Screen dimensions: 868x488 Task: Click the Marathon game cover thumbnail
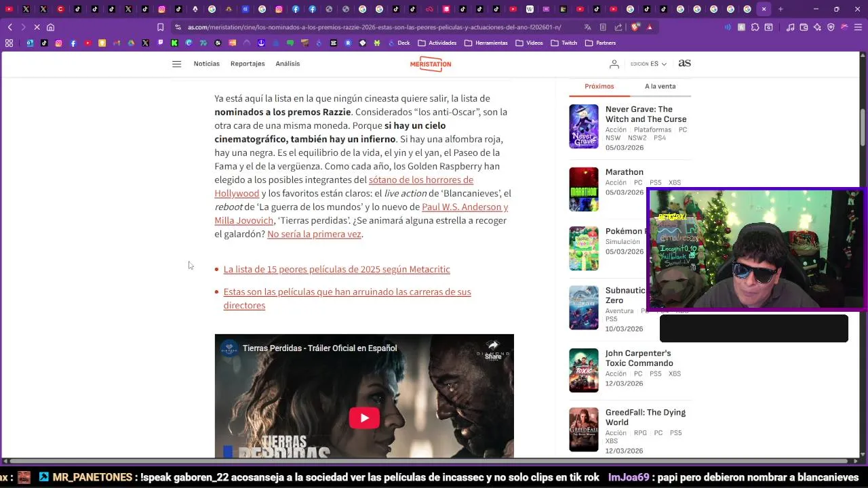[584, 189]
